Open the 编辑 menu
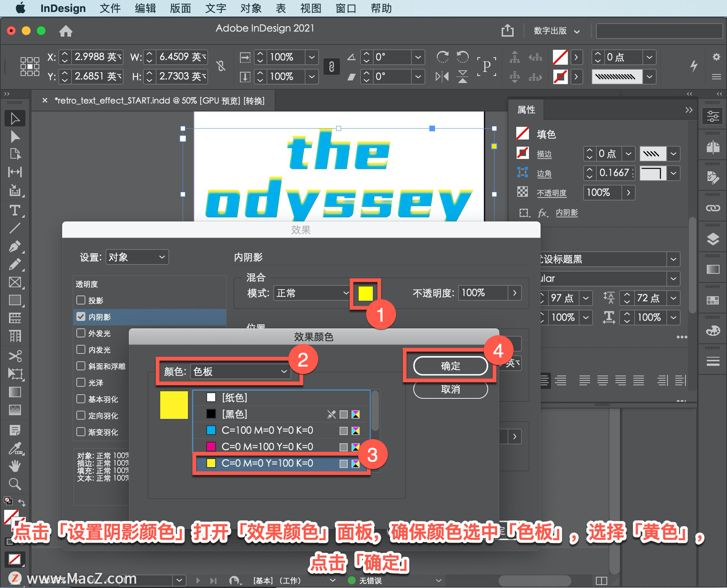This screenshot has width=727, height=588. (x=145, y=8)
